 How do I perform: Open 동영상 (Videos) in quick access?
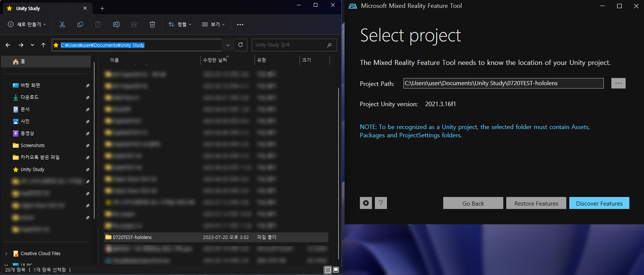[27, 134]
